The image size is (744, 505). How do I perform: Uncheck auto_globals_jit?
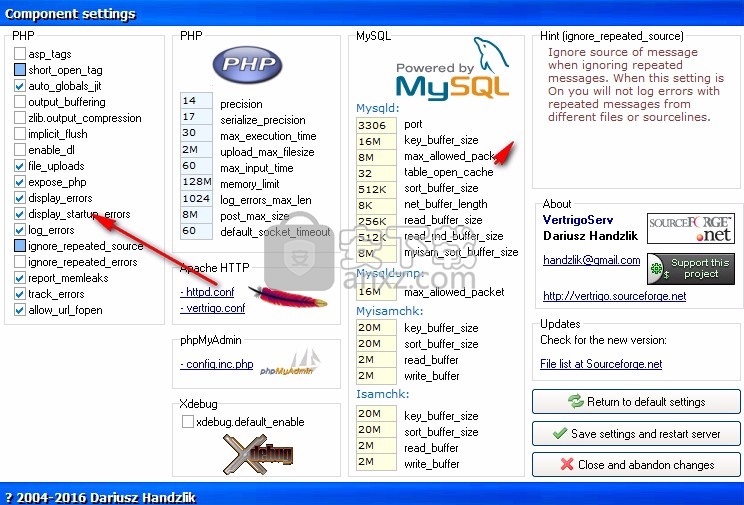pyautogui.click(x=19, y=86)
